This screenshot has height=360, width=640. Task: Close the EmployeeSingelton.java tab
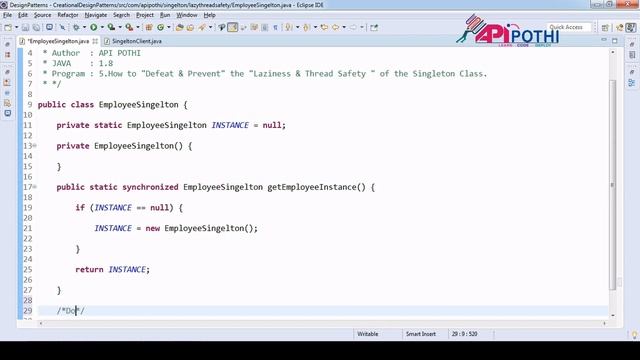coord(95,41)
